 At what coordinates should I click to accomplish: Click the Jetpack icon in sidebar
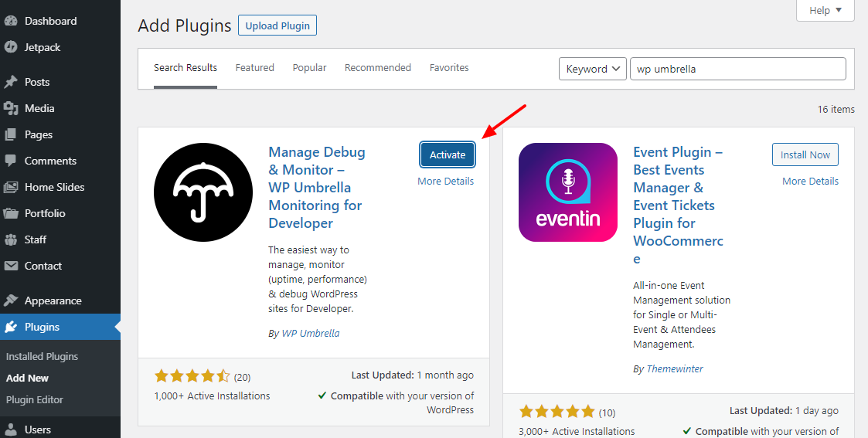[x=11, y=47]
